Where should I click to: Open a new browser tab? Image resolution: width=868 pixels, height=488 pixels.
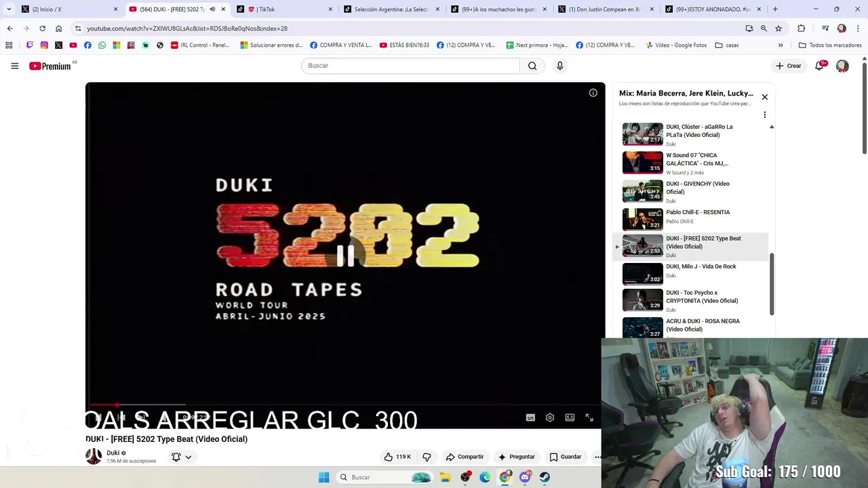click(x=775, y=9)
